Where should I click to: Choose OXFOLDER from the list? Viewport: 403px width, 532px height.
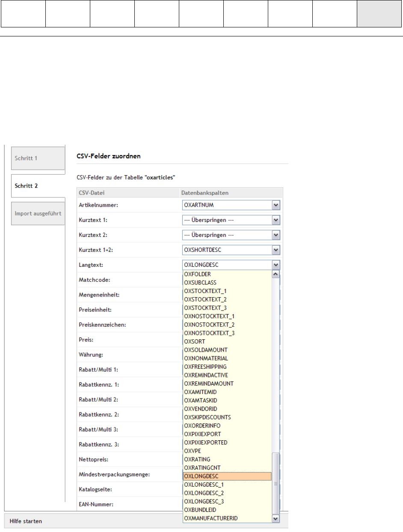pos(227,274)
